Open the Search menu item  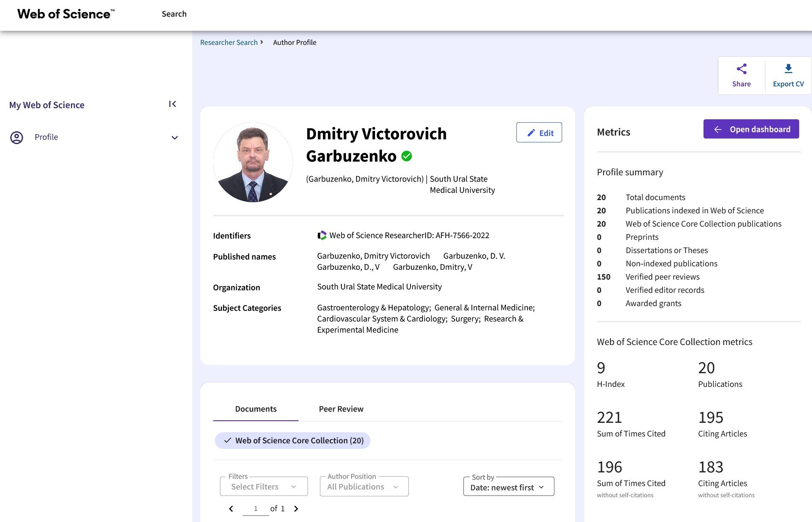[174, 14]
